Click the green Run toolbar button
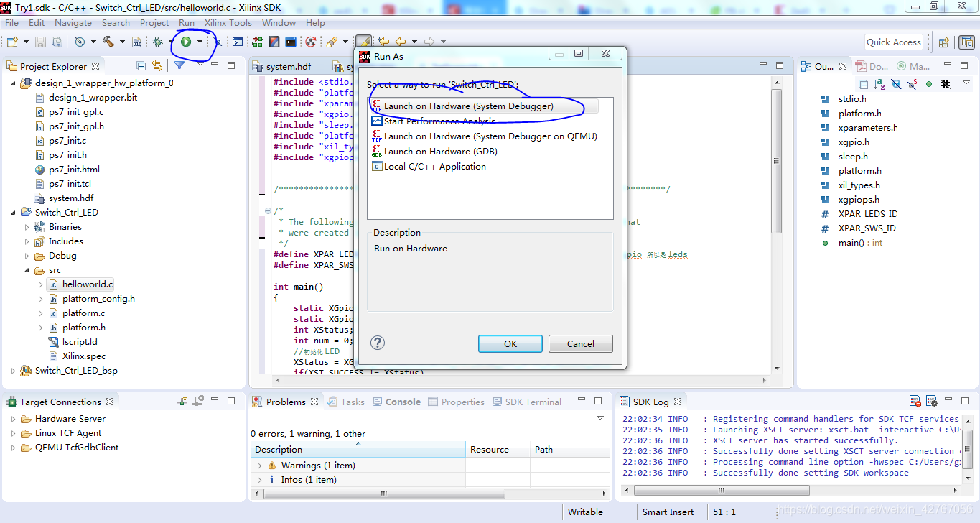 tap(186, 42)
